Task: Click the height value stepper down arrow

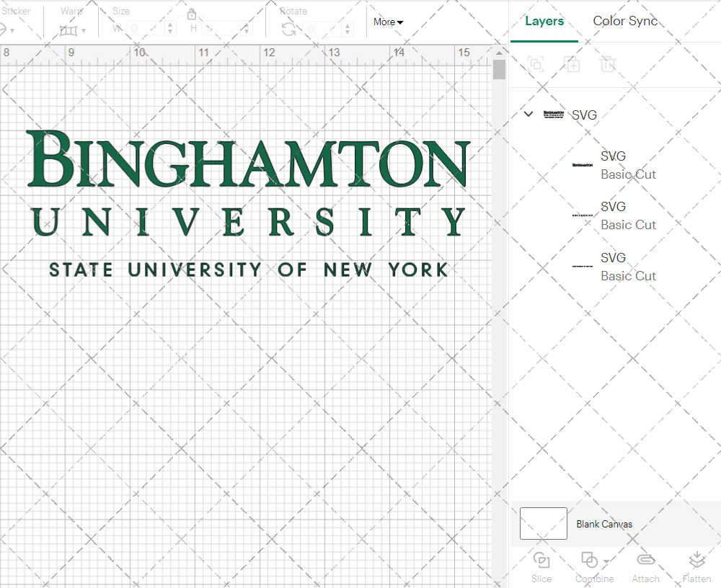Action: click(x=246, y=32)
